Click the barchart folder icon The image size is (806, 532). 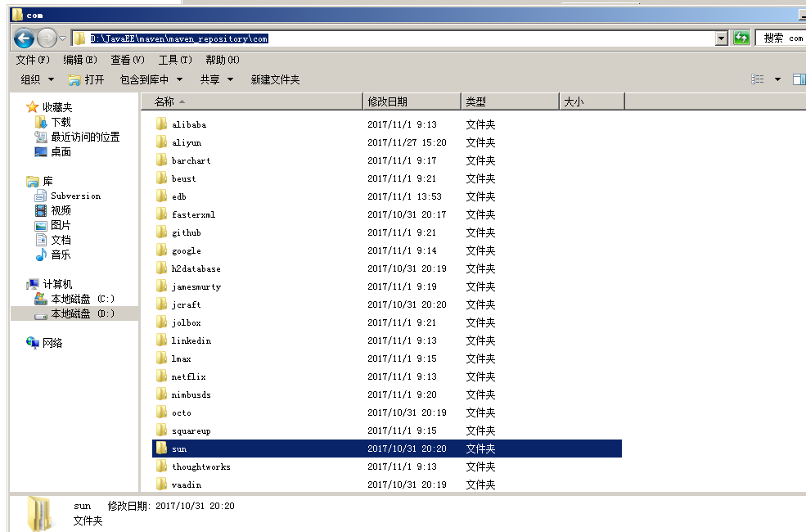161,160
